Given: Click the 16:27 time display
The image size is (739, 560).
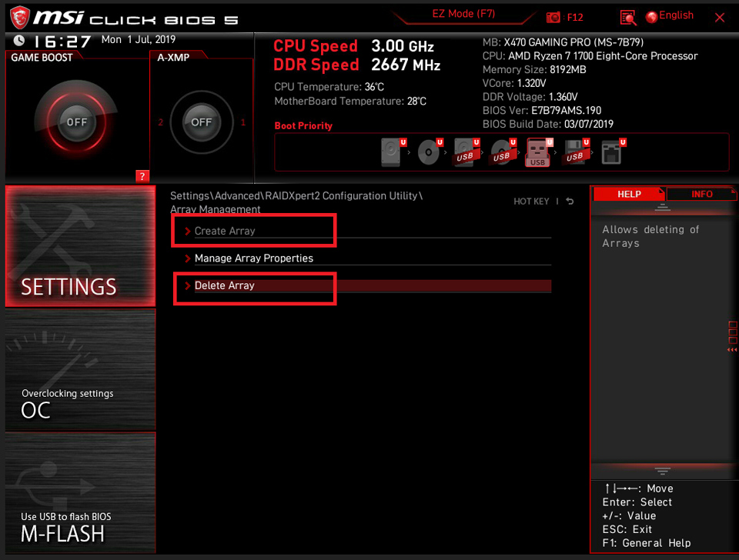Looking at the screenshot, I should coord(62,42).
